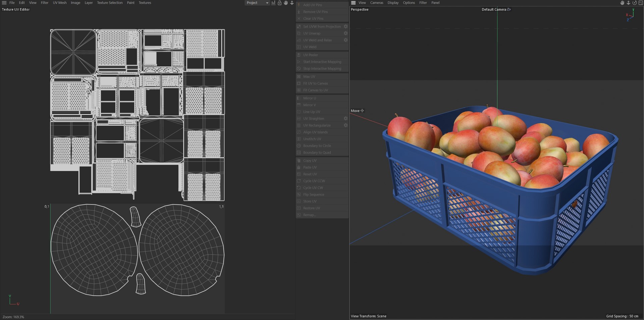Open the viewport Display menu
Image resolution: width=644 pixels, height=320 pixels.
click(x=393, y=3)
